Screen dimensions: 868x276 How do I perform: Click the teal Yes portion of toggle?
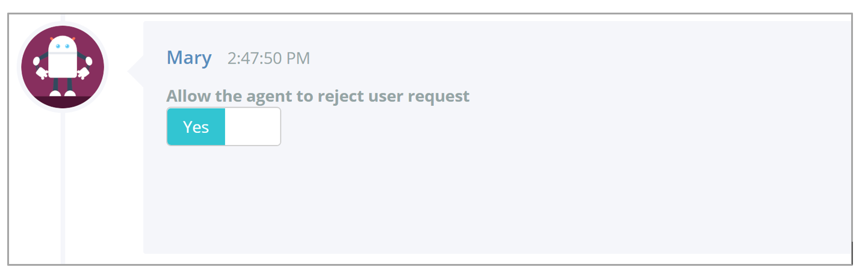196,127
